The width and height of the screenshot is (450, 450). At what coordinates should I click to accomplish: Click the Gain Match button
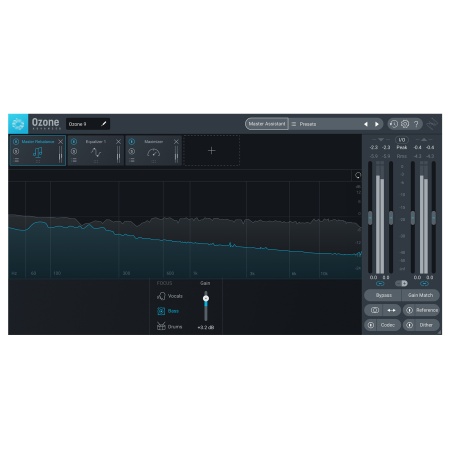[x=420, y=295]
